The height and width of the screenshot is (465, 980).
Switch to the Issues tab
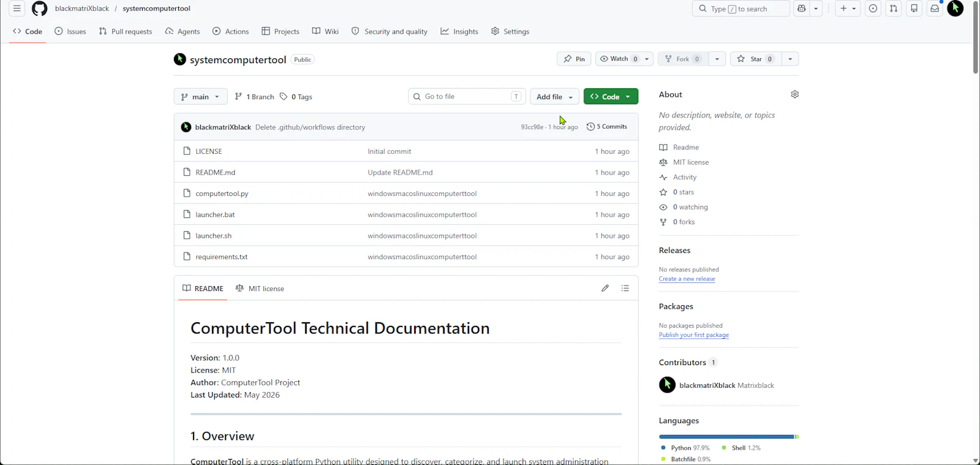point(70,31)
